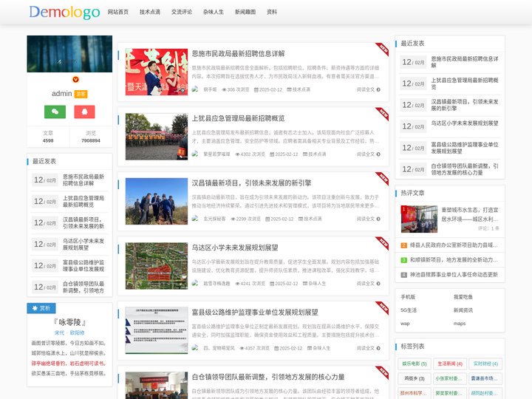Open the 技术点滴 menu item

tap(150, 12)
